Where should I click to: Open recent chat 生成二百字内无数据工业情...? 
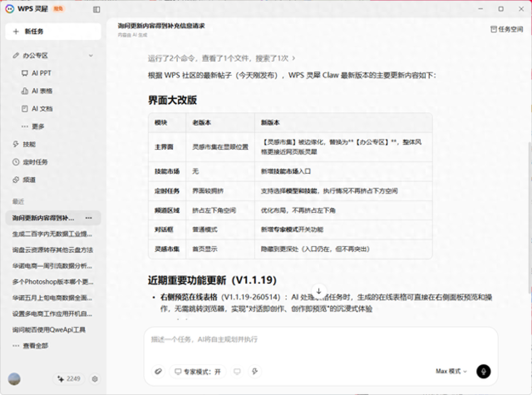[52, 234]
